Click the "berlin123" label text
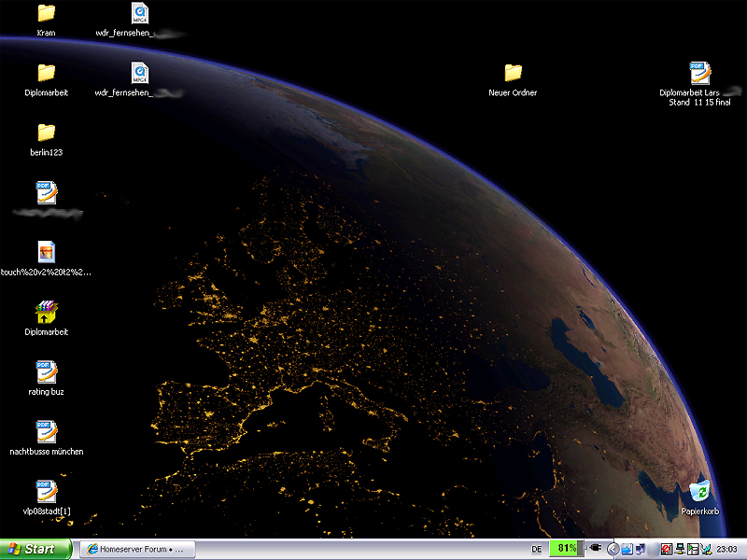 pyautogui.click(x=46, y=152)
